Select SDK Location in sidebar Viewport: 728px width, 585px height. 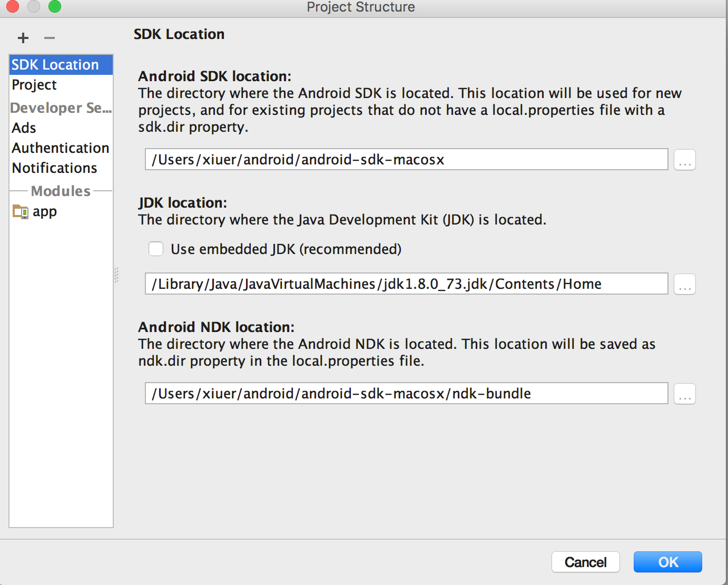pos(61,65)
